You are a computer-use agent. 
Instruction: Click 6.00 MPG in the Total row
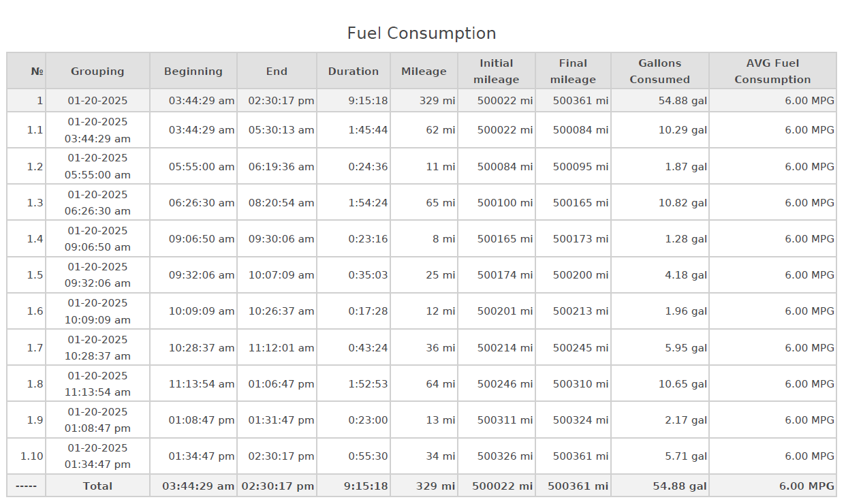[807, 486]
